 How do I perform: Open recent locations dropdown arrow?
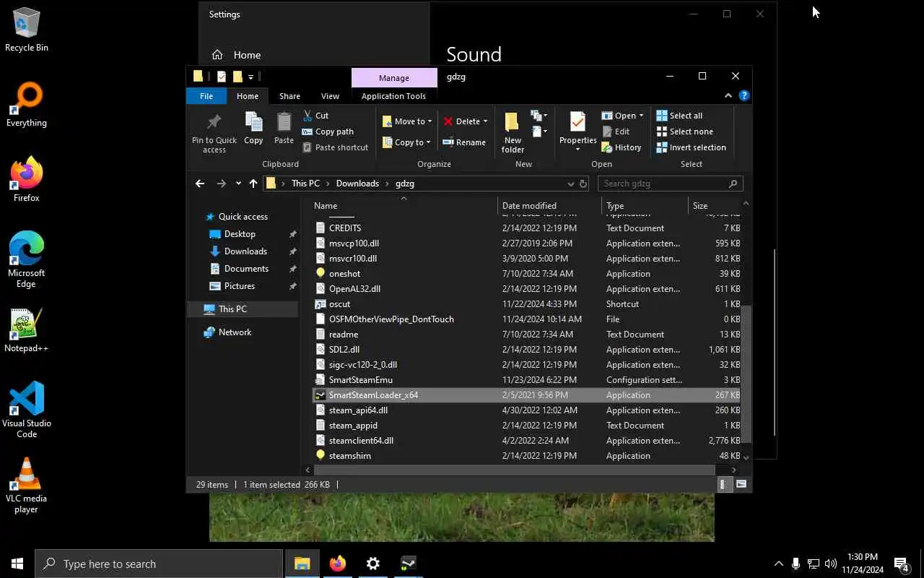point(238,184)
